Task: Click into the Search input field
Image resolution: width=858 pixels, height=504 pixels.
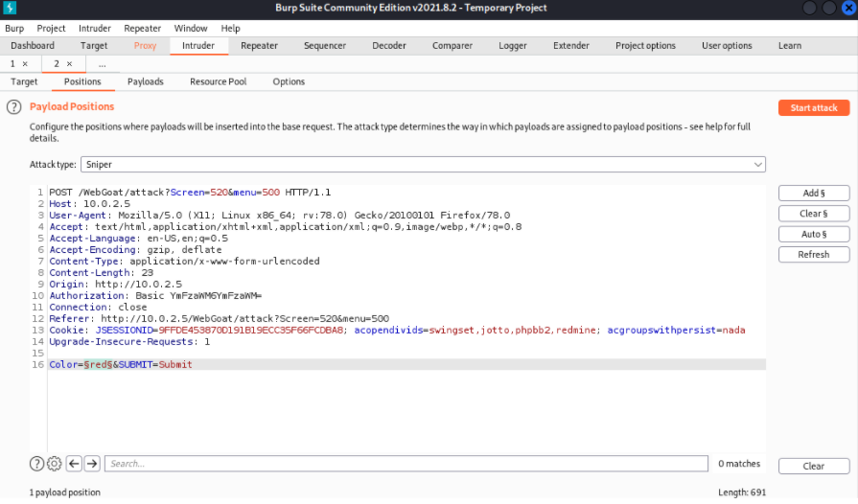Action: pyautogui.click(x=406, y=464)
